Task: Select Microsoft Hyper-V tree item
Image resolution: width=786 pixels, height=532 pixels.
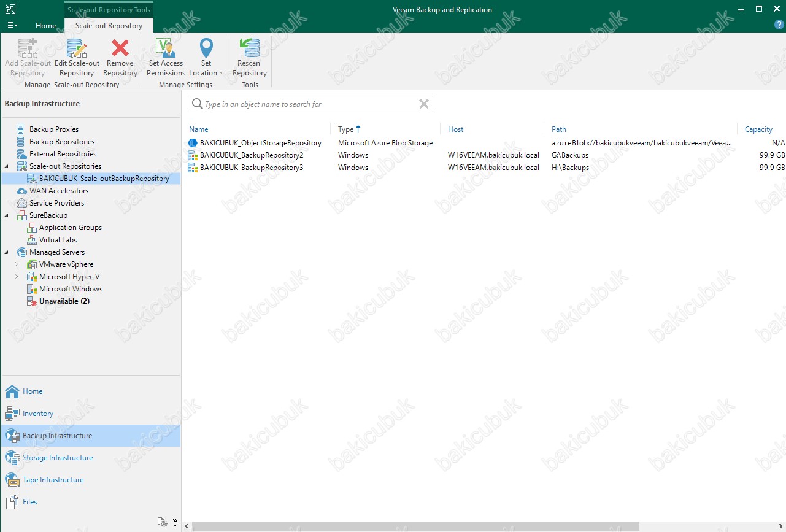Action: (x=69, y=277)
